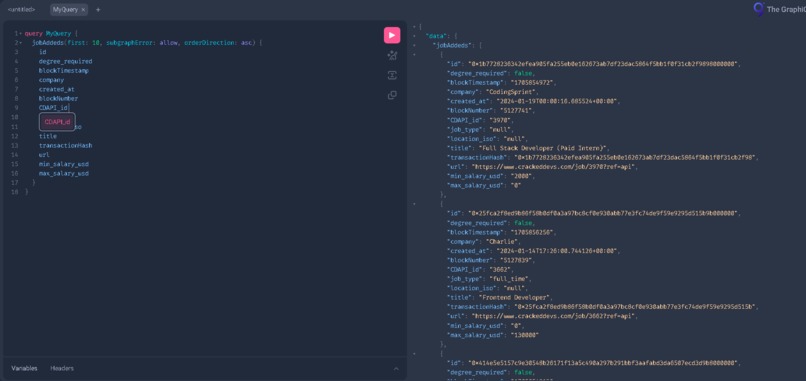Image resolution: width=806 pixels, height=381 pixels.
Task: Collapse the Charlie job object
Action: [414, 204]
